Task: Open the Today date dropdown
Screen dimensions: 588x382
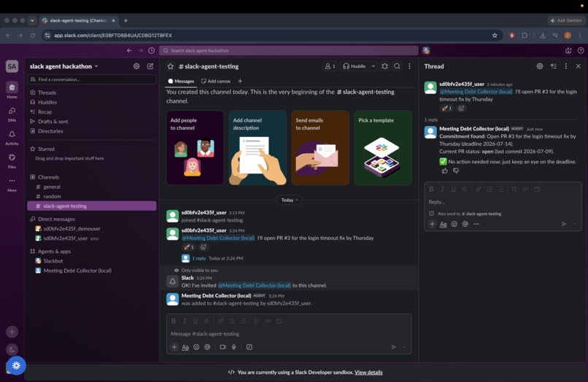Action: (289, 200)
